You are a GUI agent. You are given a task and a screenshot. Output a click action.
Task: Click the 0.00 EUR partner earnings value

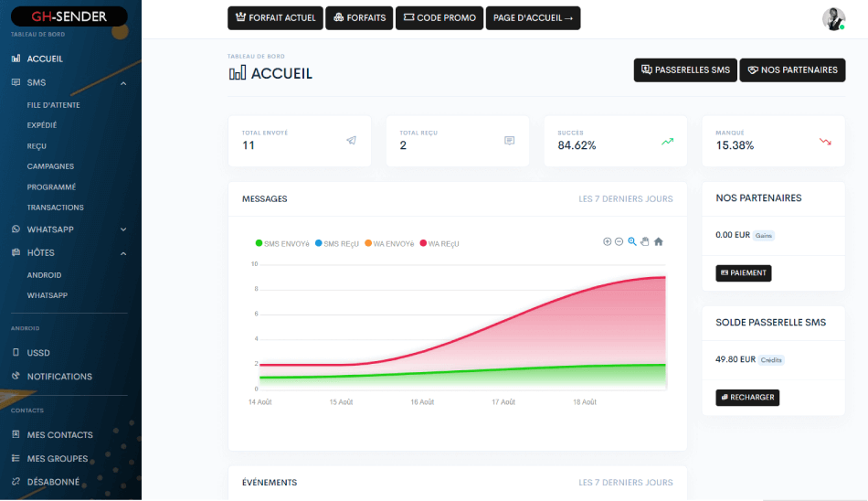[733, 235]
